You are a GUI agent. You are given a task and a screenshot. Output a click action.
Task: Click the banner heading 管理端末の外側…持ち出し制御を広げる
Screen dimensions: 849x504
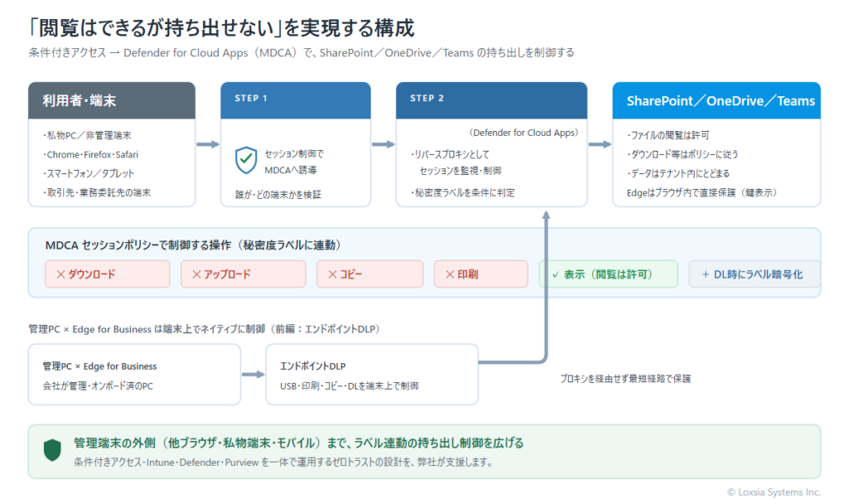298,443
